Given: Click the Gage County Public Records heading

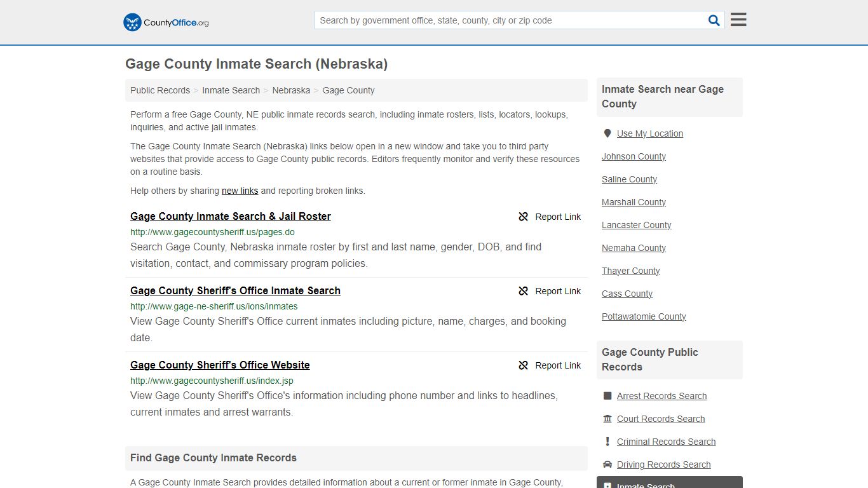Looking at the screenshot, I should (x=649, y=360).
